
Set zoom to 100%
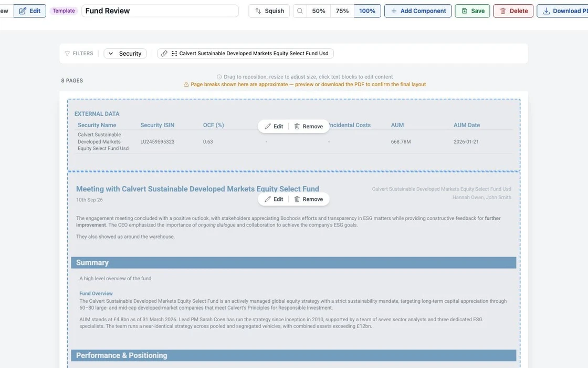[x=367, y=11]
